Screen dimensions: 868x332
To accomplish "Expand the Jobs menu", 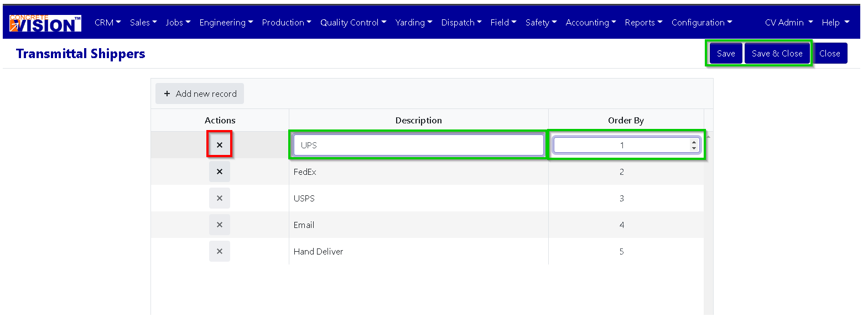I will [178, 23].
